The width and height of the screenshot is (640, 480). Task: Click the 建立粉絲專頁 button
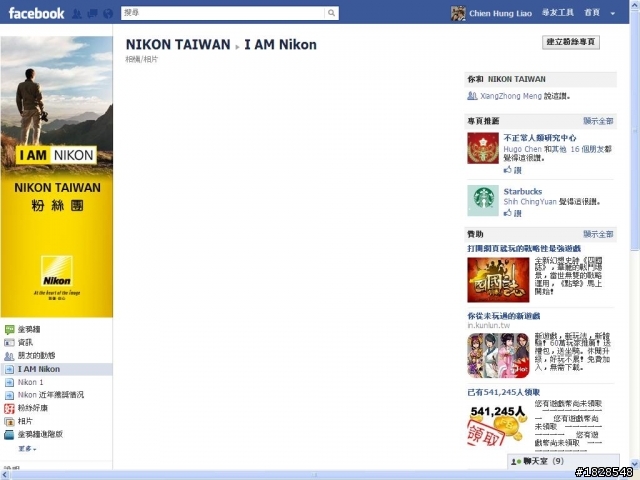pos(571,42)
